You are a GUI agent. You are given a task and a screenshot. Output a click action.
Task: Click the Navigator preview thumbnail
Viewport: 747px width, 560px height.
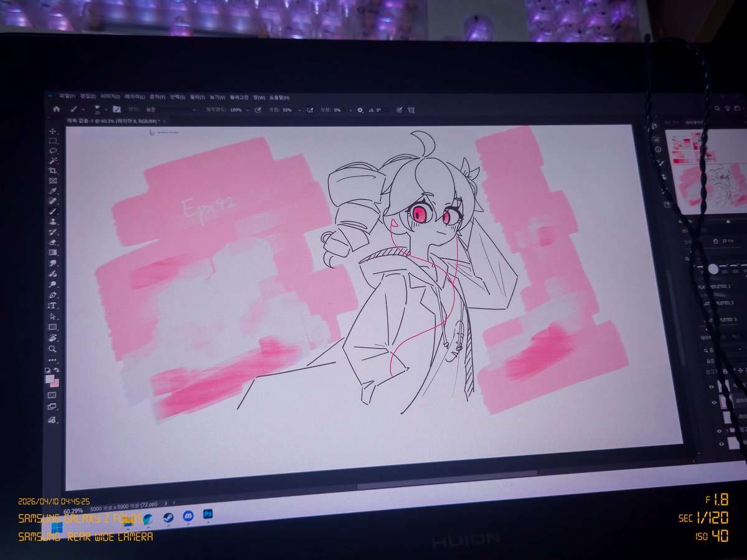point(707,172)
